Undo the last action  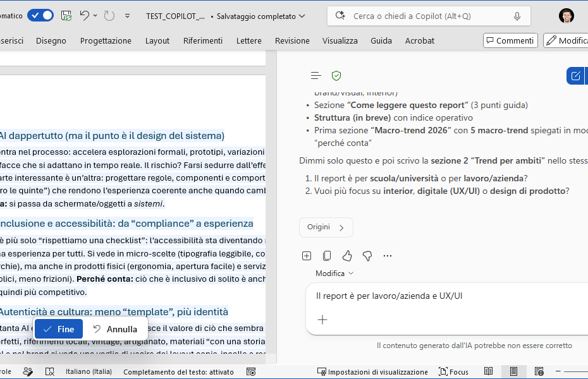[84, 16]
